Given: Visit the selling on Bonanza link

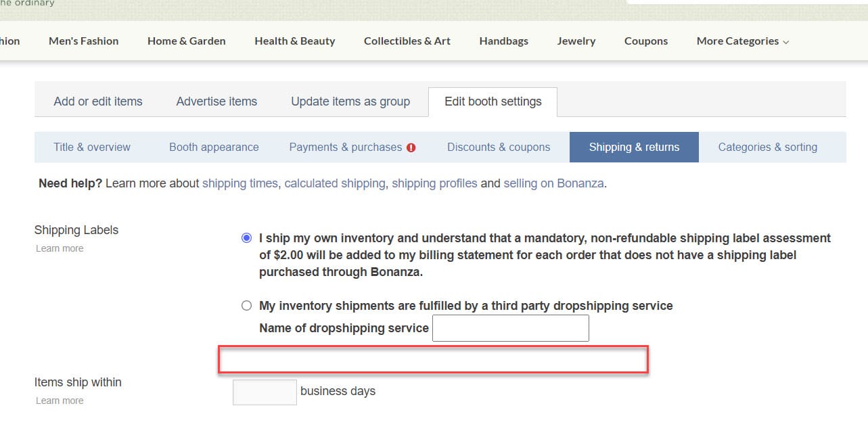Looking at the screenshot, I should point(553,183).
